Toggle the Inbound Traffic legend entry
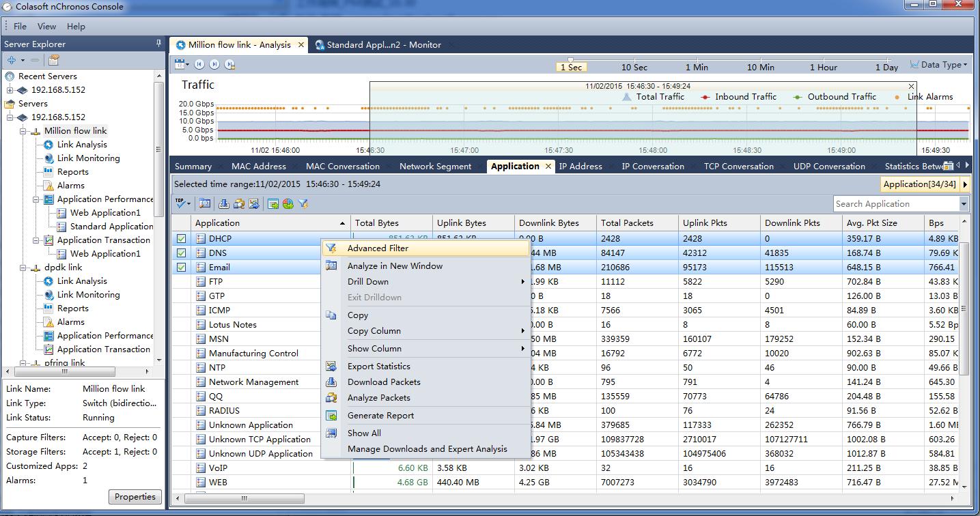Viewport: 980px width, 516px height. 739,97
